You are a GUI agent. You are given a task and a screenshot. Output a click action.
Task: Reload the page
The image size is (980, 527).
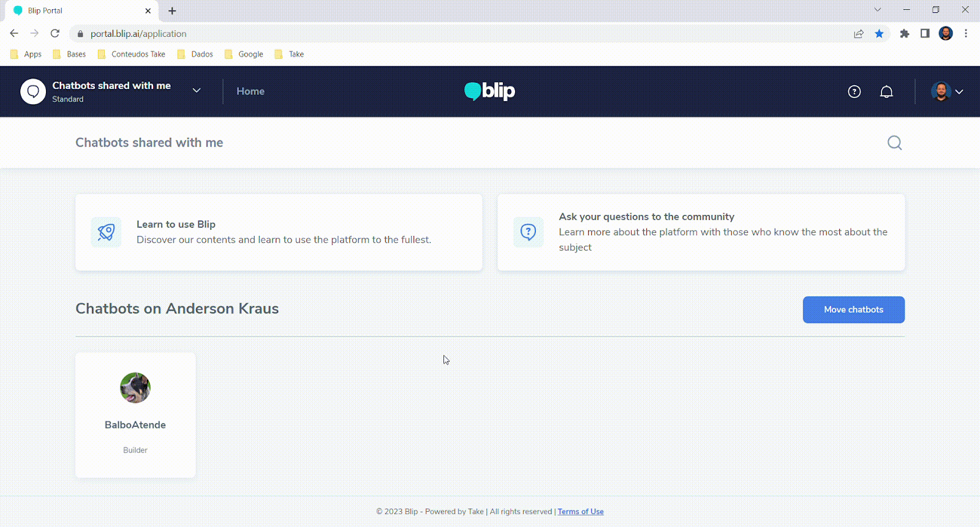coord(55,34)
